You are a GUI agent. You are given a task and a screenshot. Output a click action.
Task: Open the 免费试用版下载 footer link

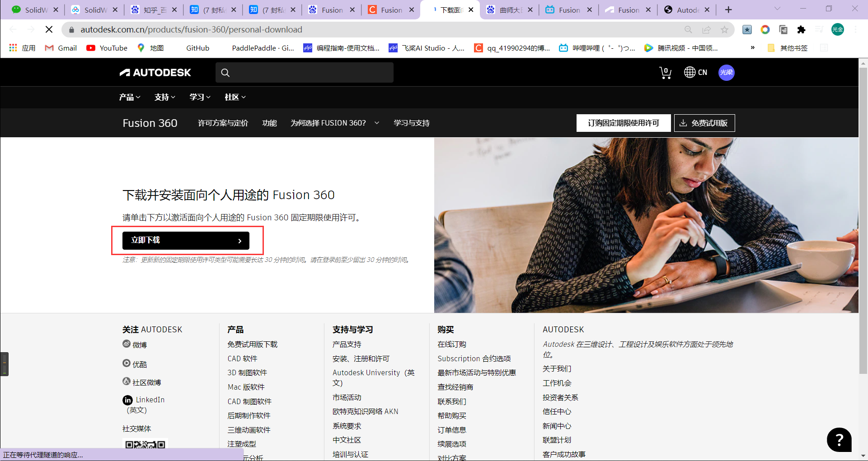point(252,344)
